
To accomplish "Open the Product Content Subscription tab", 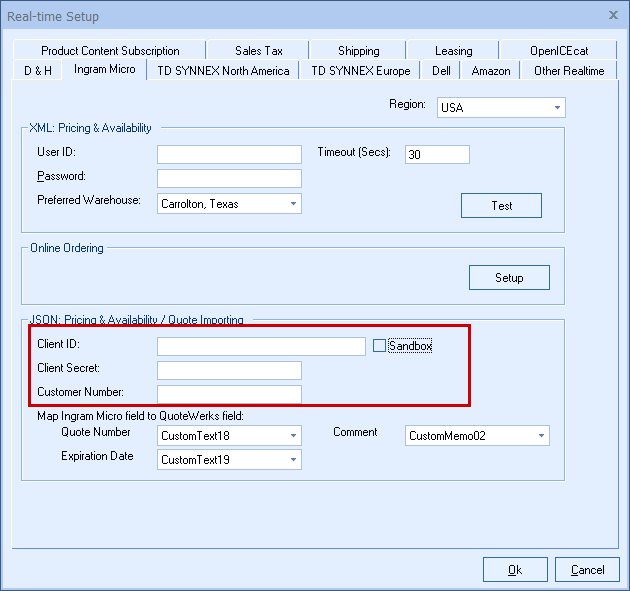I will pos(110,51).
